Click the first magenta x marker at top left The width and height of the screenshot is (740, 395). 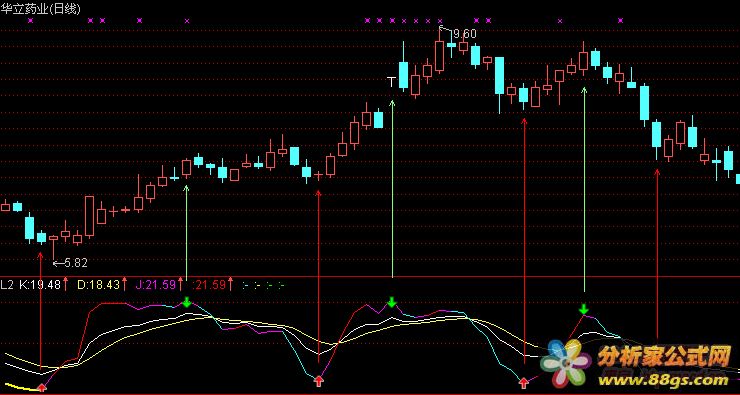(x=31, y=20)
